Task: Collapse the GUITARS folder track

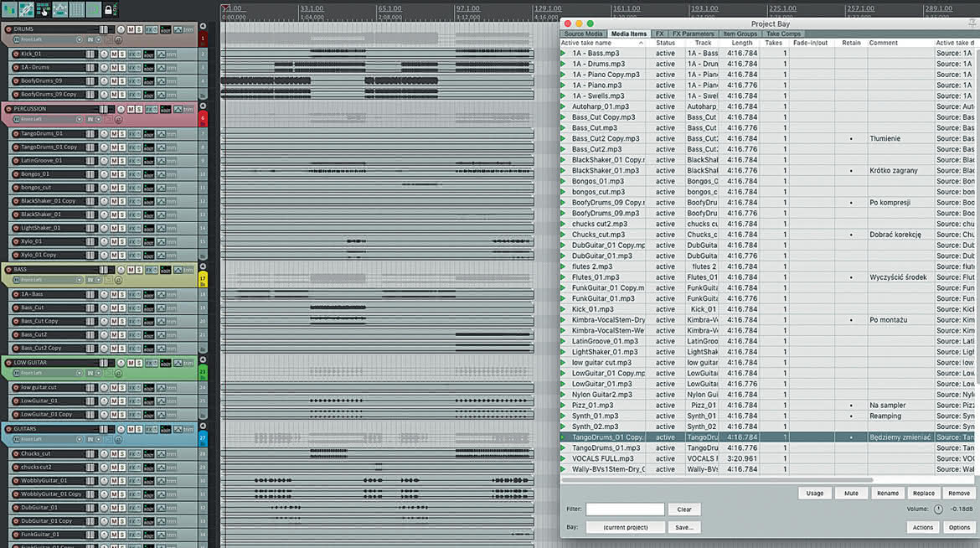Action: pos(203,426)
